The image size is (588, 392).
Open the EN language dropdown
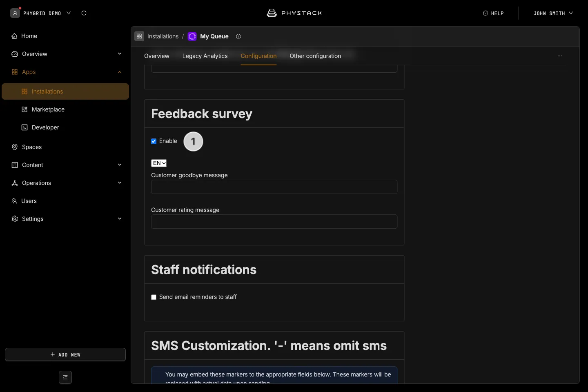(x=159, y=163)
